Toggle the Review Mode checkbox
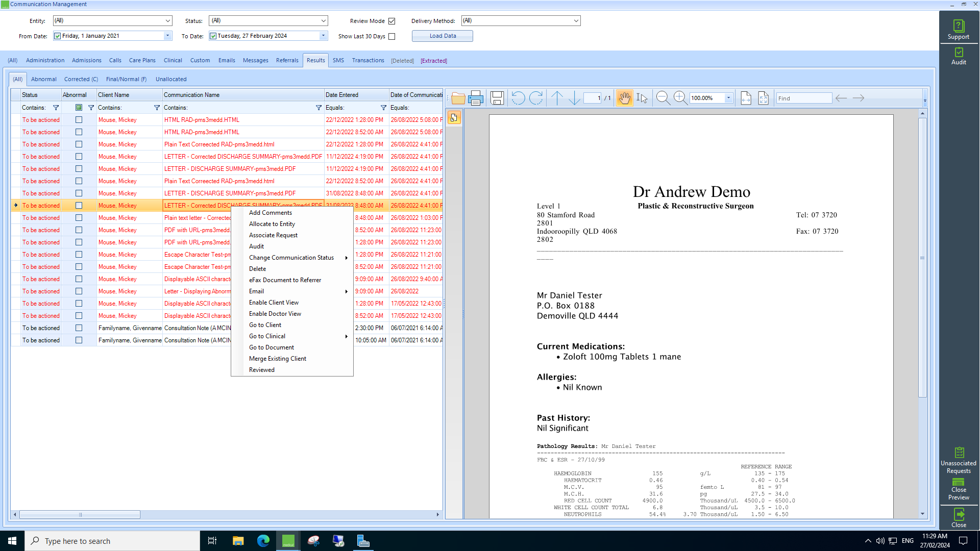980x551 pixels. 392,21
